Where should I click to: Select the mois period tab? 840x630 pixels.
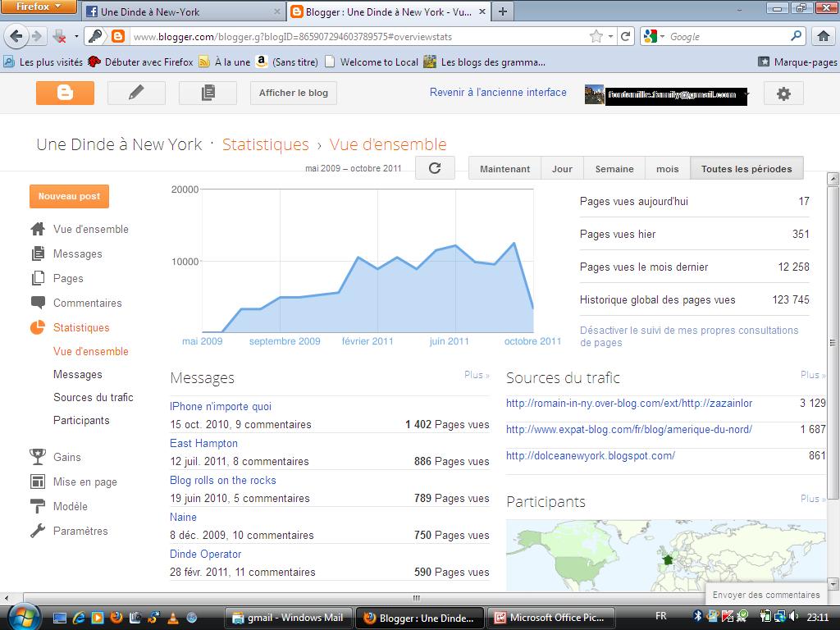point(668,169)
